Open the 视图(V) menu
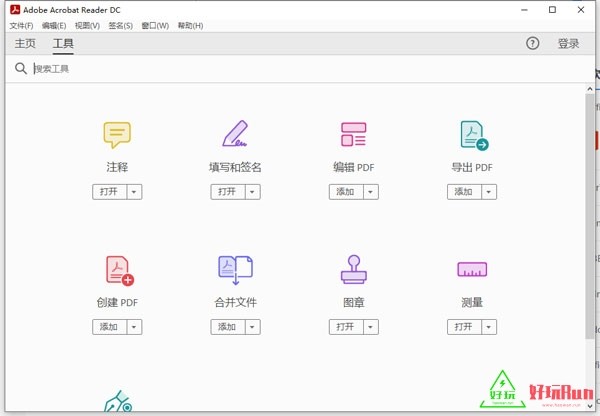600x416 pixels. tap(87, 26)
